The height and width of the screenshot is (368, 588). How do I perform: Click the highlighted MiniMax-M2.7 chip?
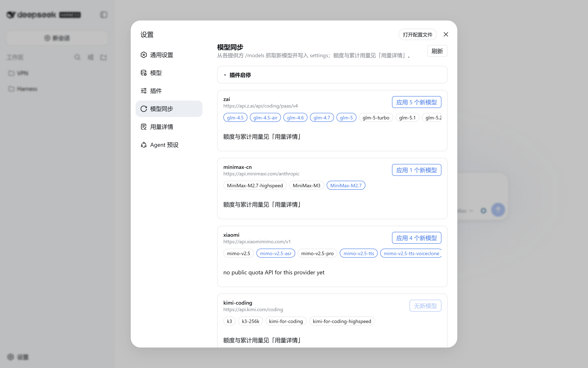[x=346, y=185]
